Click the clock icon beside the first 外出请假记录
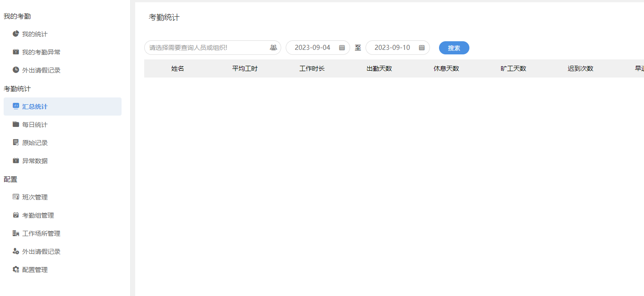Screen dimensions: 644x296 [x=16, y=70]
